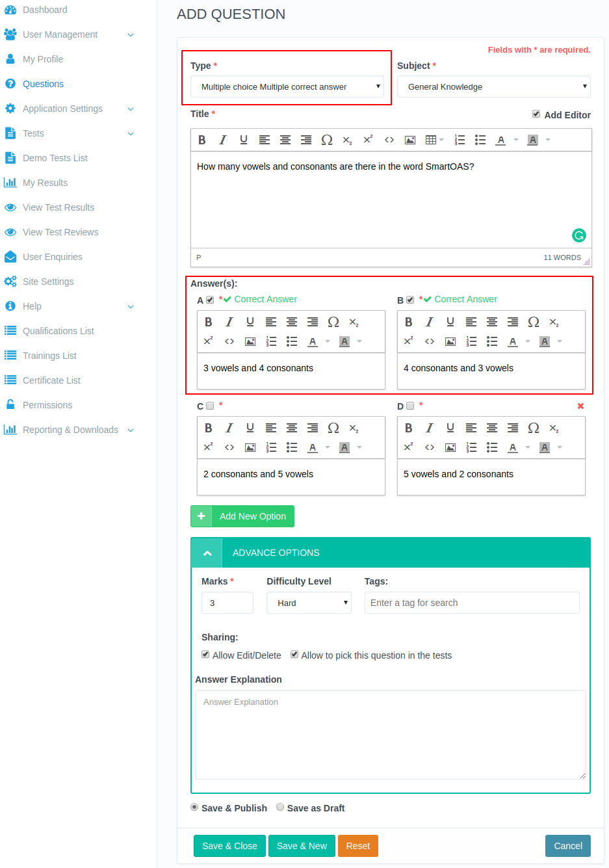609x868 pixels.
Task: Toggle Allow to pick this question checkbox
Action: click(294, 654)
